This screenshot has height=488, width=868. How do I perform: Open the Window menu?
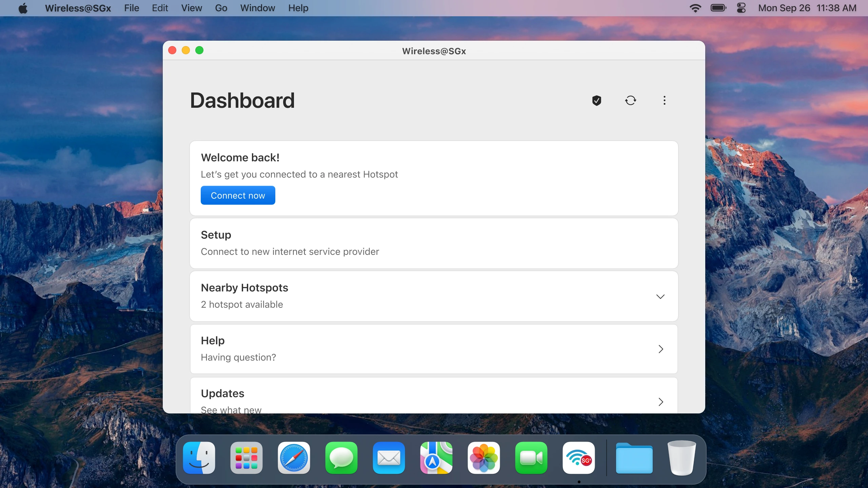pos(257,8)
